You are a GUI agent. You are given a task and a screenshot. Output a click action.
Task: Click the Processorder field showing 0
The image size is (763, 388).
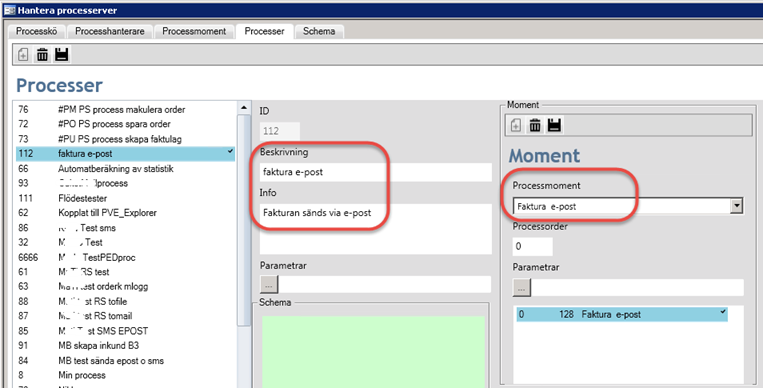(532, 246)
